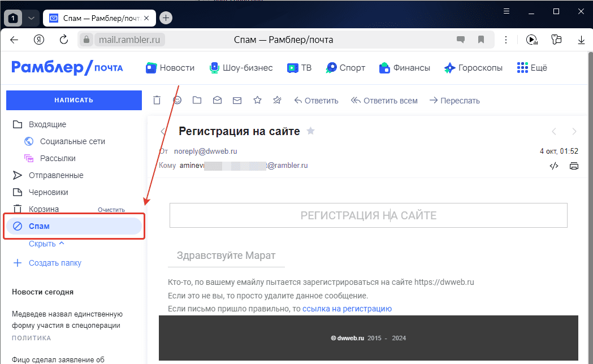593x364 pixels.
Task: Click the email date 4 окт, 01:52
Action: [x=559, y=151]
